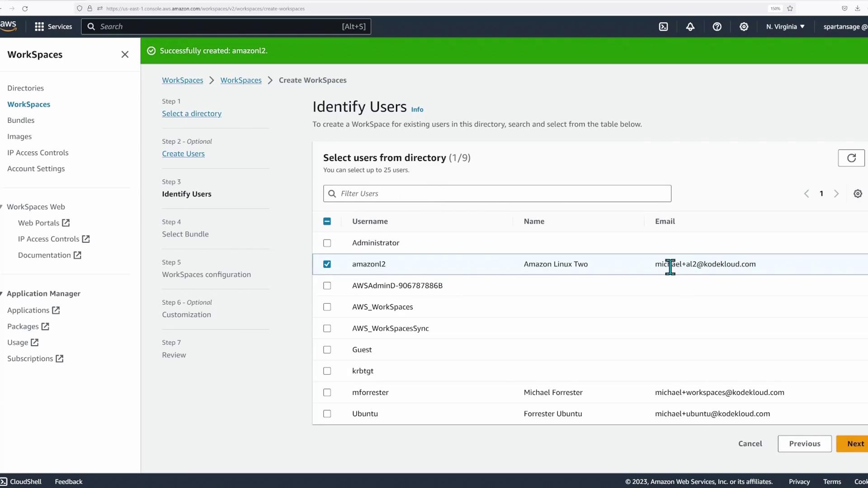Uncheck the amazonl2 user checkbox
The width and height of the screenshot is (868, 488).
[327, 264]
